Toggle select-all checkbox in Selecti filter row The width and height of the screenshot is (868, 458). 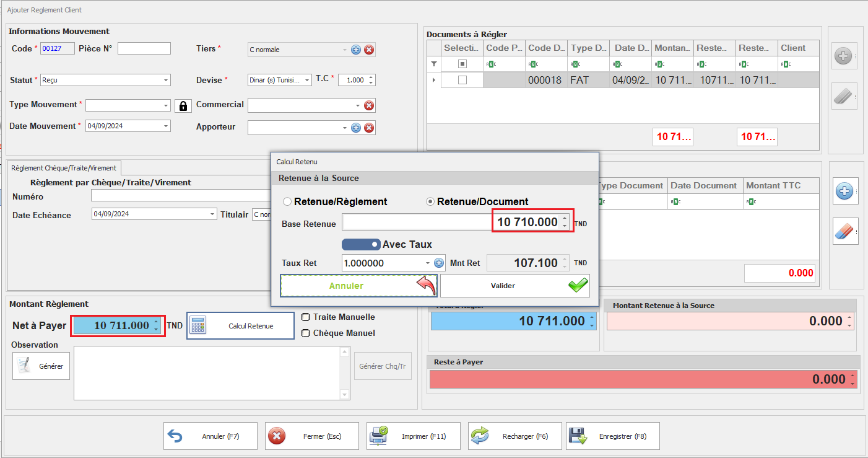462,64
